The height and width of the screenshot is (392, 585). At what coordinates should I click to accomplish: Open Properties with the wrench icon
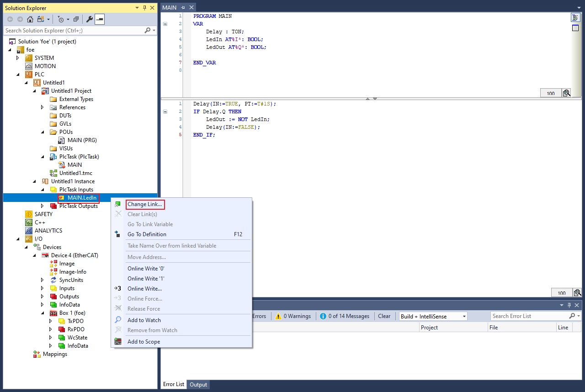point(90,19)
